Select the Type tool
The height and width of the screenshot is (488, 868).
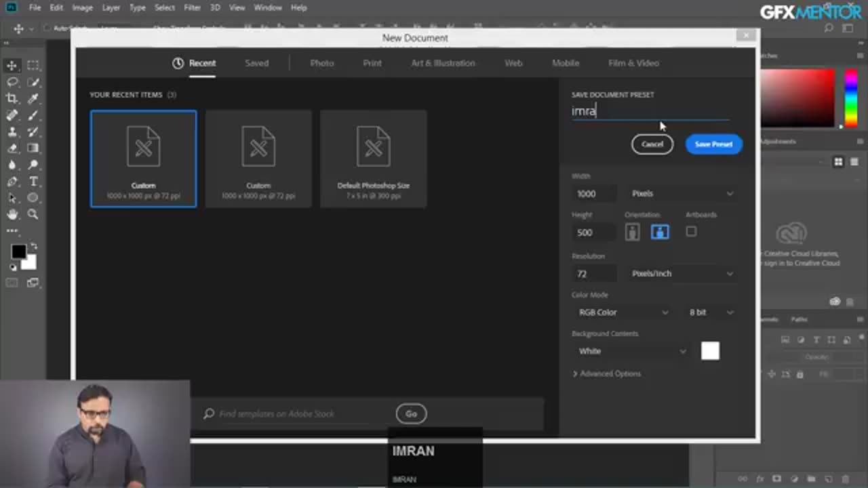pos(33,182)
